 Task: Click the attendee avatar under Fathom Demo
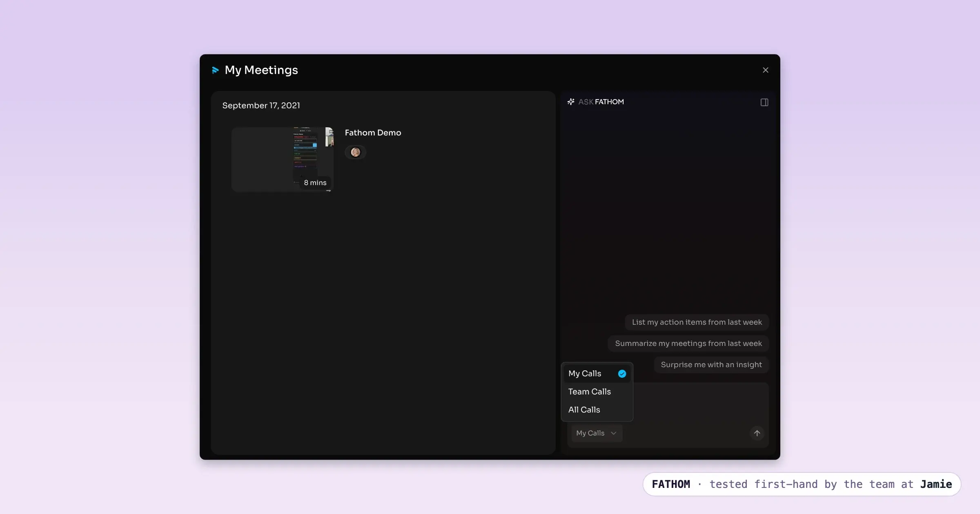click(x=355, y=152)
